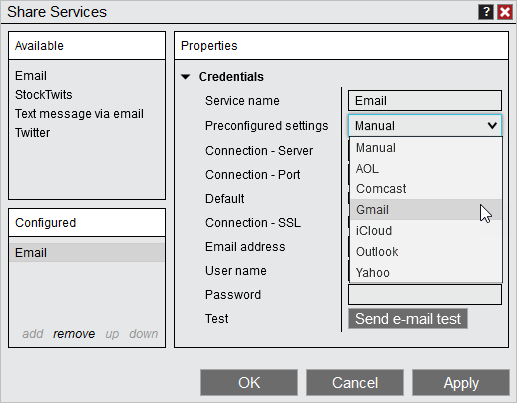
Task: Click the Preconfigured settings label
Action: pos(267,126)
